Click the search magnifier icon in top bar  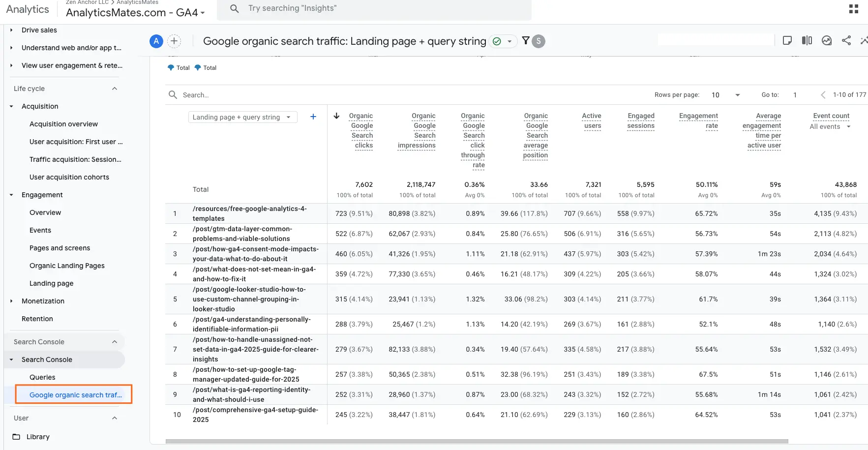[235, 8]
